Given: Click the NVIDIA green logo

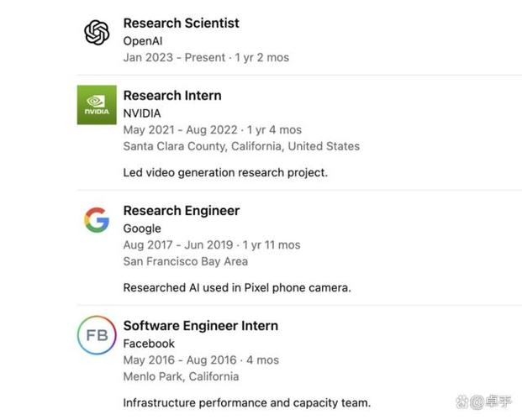Looking at the screenshot, I should 97,105.
